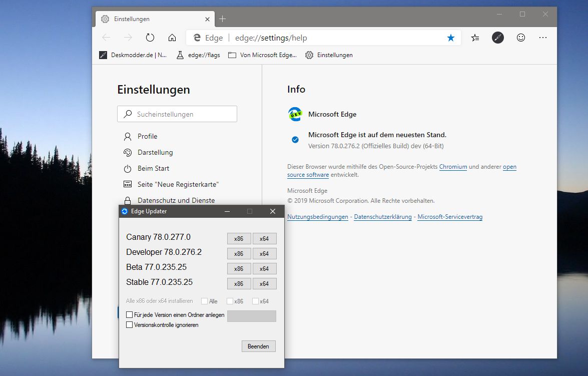Click the Developer 78.0.276.2 label
This screenshot has width=588, height=376.
click(x=164, y=252)
